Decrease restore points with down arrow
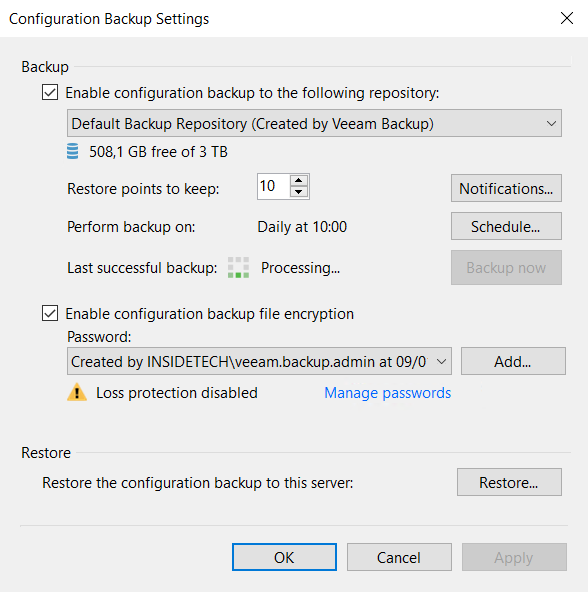This screenshot has height=592, width=588. point(299,192)
